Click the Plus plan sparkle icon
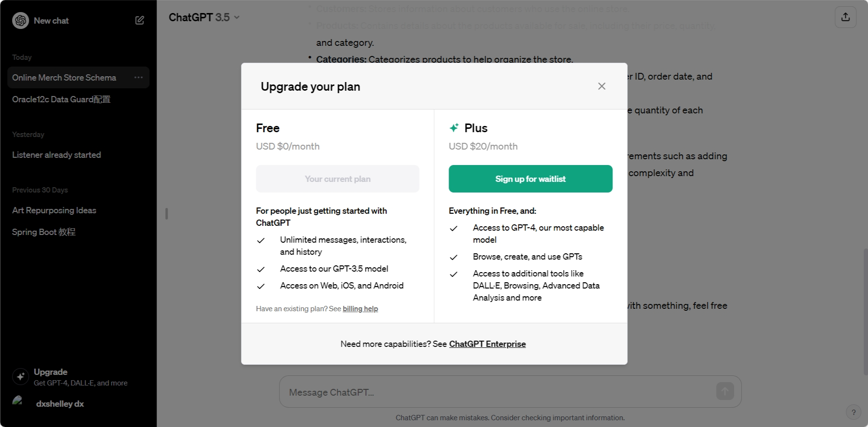This screenshot has width=868, height=427. 454,127
